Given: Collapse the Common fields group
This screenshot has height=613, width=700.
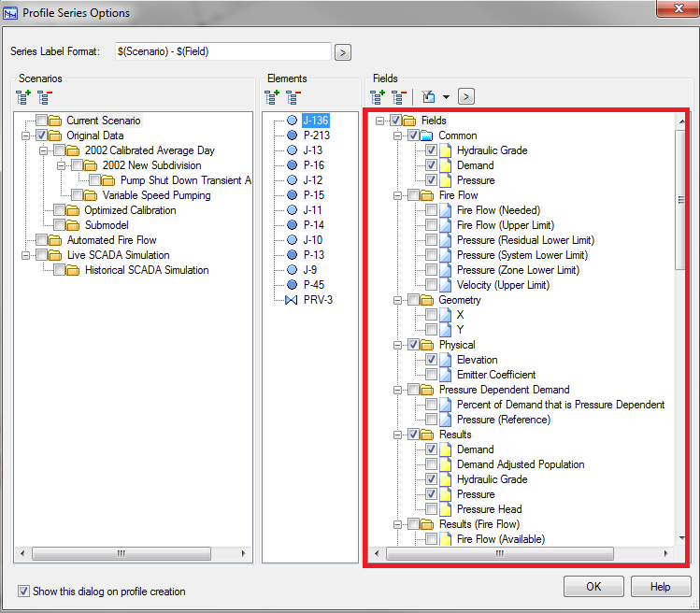Looking at the screenshot, I should [397, 135].
